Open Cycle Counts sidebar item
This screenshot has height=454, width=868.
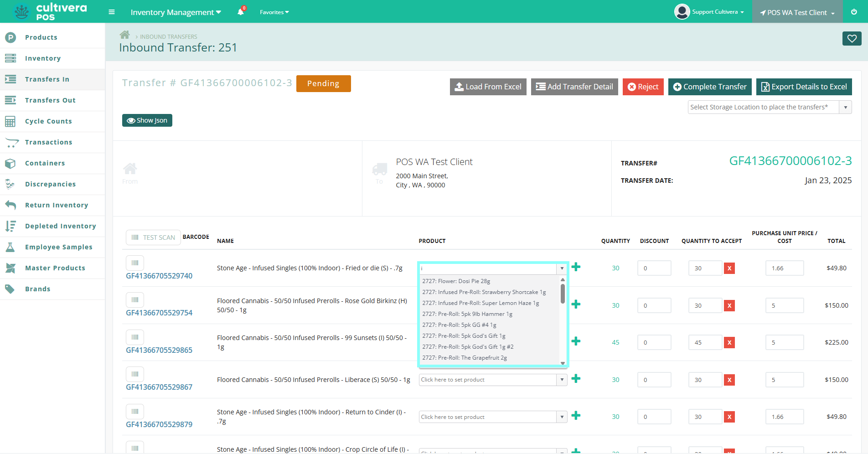coord(52,121)
